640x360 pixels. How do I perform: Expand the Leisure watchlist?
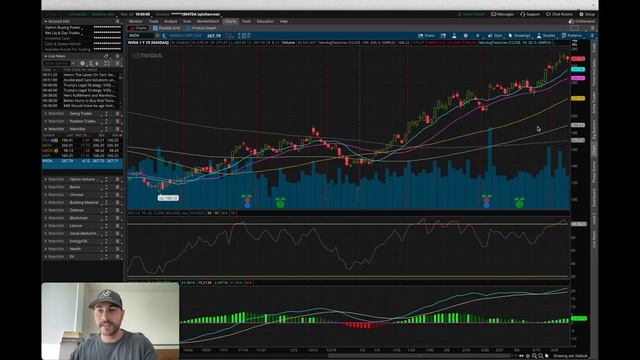click(x=46, y=226)
